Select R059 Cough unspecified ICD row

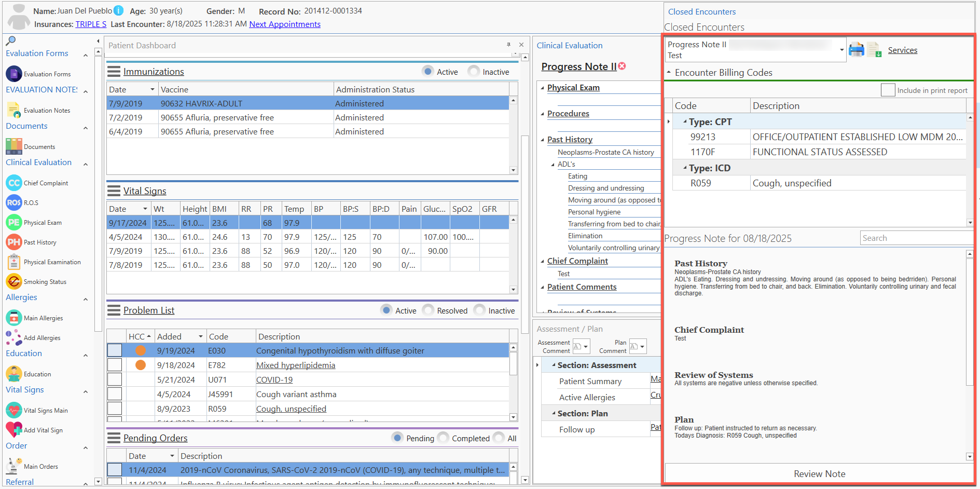(819, 183)
